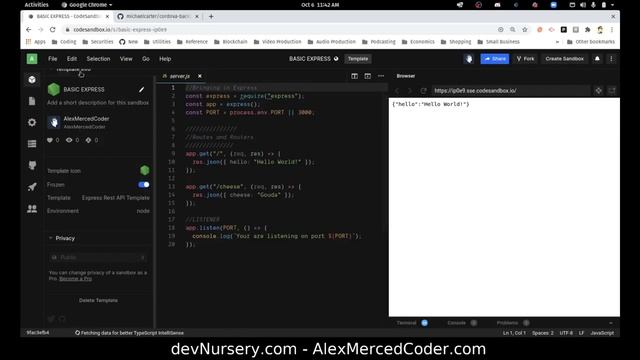Image resolution: width=640 pixels, height=360 pixels.
Task: Open the Edit menu
Action: (x=72, y=59)
